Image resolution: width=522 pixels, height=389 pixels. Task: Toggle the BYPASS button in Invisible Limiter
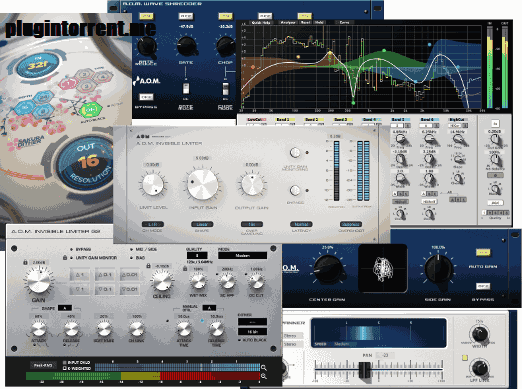click(x=295, y=190)
